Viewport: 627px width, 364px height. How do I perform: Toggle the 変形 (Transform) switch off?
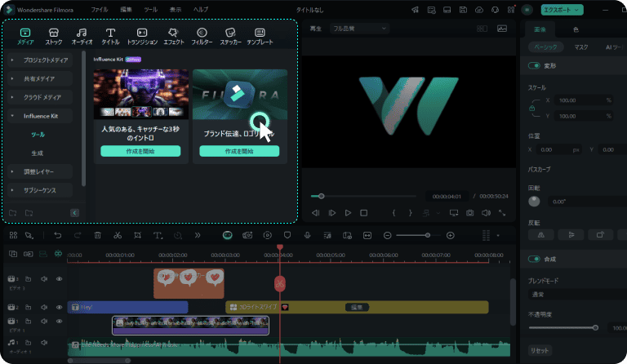pos(536,65)
